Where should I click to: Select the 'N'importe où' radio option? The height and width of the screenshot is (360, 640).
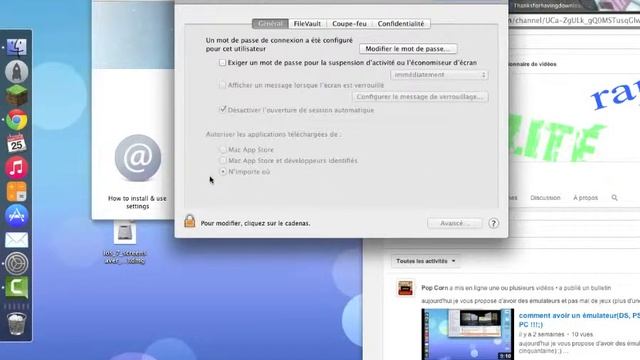[x=223, y=172]
